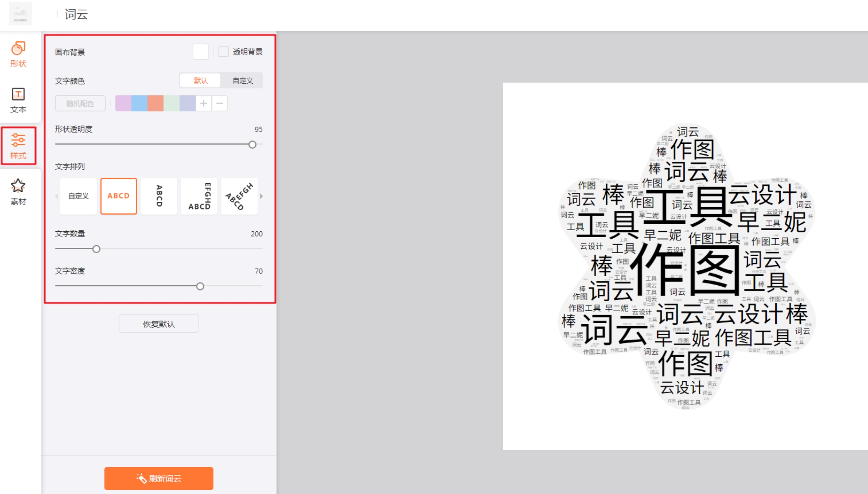Click the 画布背景 white color swatch
Viewport: 868px width, 494px height.
point(201,52)
